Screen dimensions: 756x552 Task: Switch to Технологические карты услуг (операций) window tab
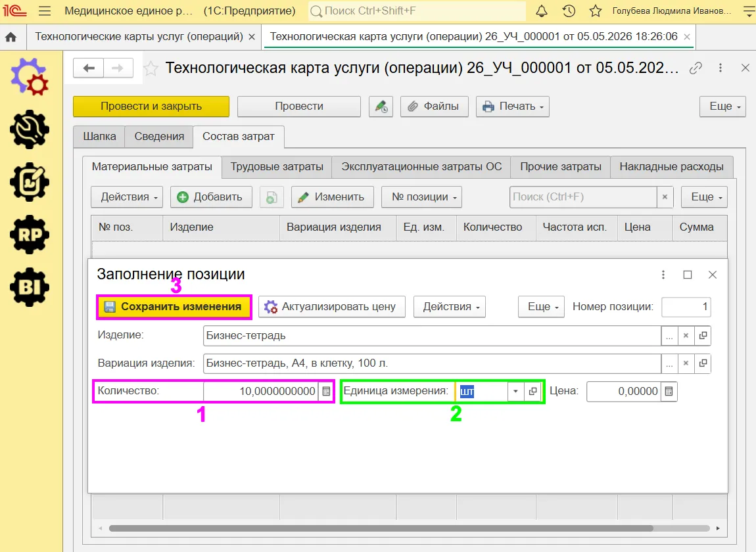pyautogui.click(x=139, y=37)
